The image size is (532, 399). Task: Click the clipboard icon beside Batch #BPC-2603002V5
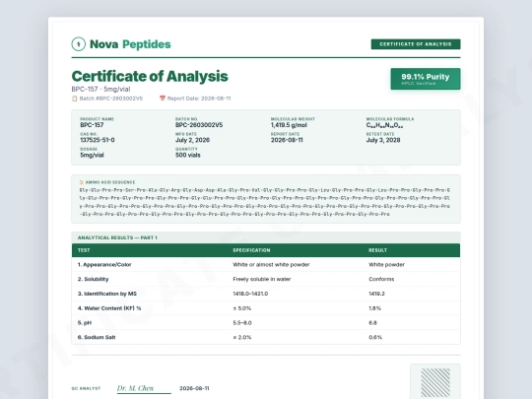[x=74, y=99]
